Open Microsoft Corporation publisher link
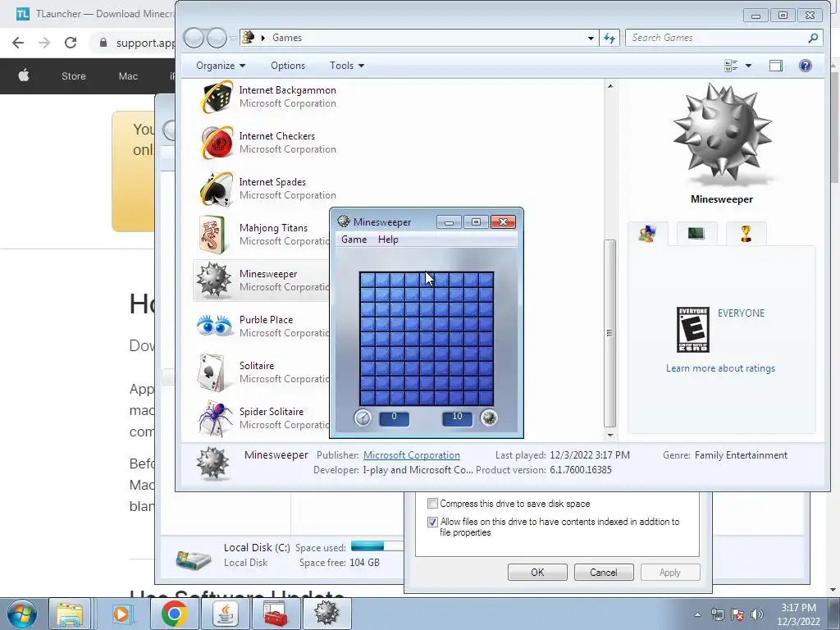 tap(412, 454)
